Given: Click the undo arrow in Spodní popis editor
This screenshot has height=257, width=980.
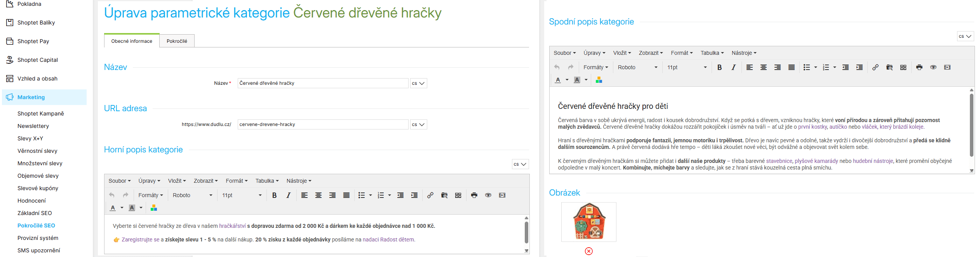Looking at the screenshot, I should point(557,67).
